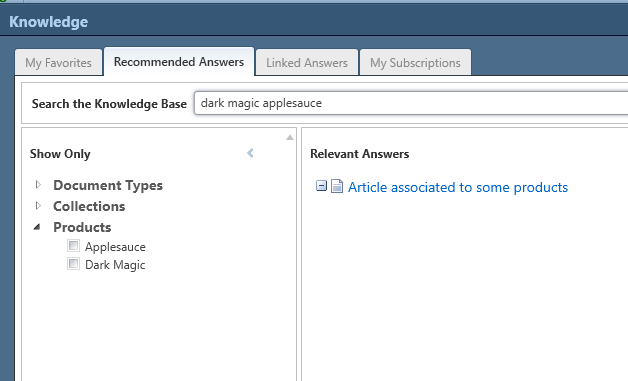The height and width of the screenshot is (381, 628).
Task: Click the Document Types label
Action: [108, 185]
